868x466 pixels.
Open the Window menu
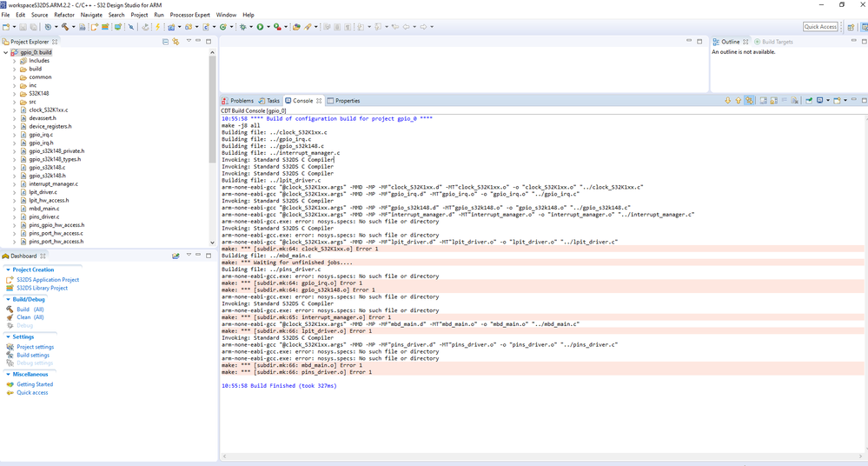click(x=226, y=15)
